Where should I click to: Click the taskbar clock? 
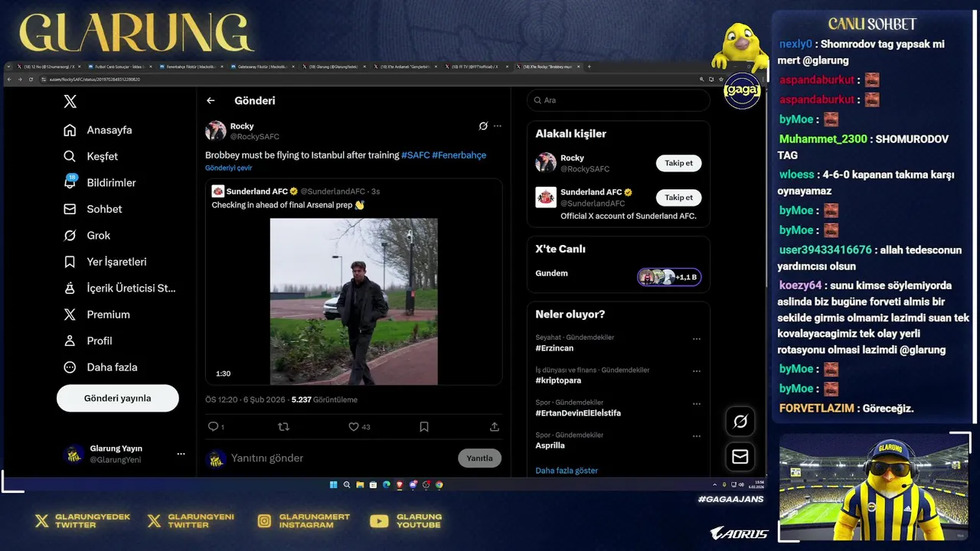pyautogui.click(x=756, y=484)
